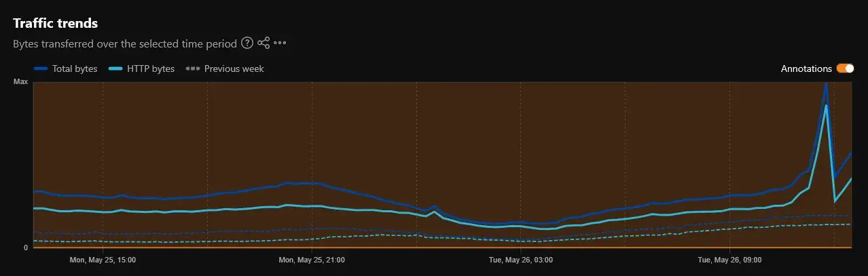The width and height of the screenshot is (868, 276).
Task: Select the Tue, May 26, 03:00 axis label
Action: pos(521,260)
